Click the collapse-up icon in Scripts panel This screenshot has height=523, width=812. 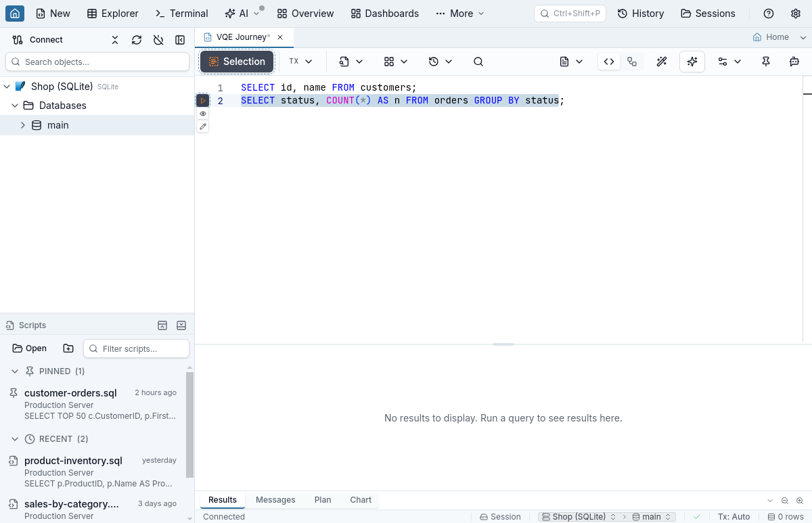point(162,325)
